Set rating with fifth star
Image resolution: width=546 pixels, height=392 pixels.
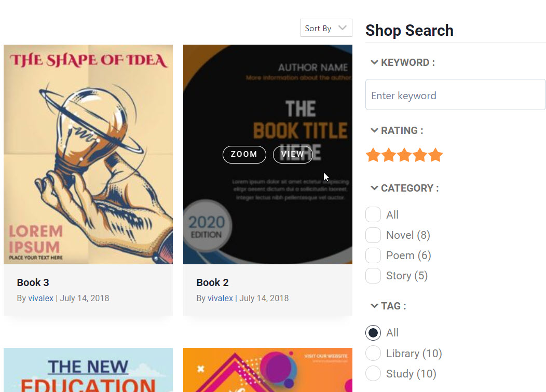click(x=435, y=155)
